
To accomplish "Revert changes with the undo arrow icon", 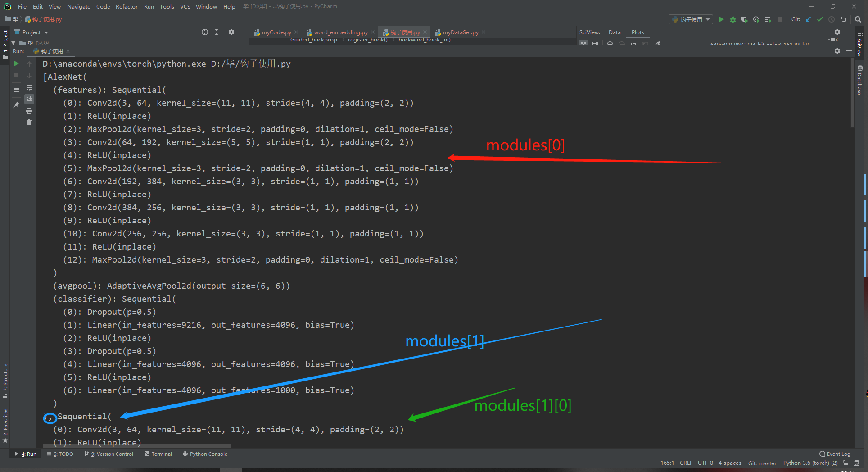I will click(x=843, y=19).
